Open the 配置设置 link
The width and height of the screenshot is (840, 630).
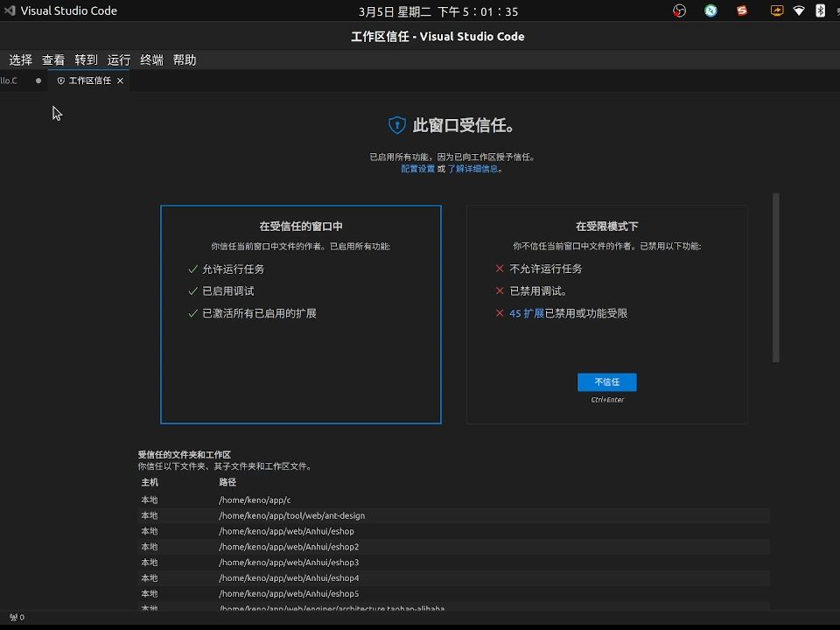pyautogui.click(x=418, y=169)
